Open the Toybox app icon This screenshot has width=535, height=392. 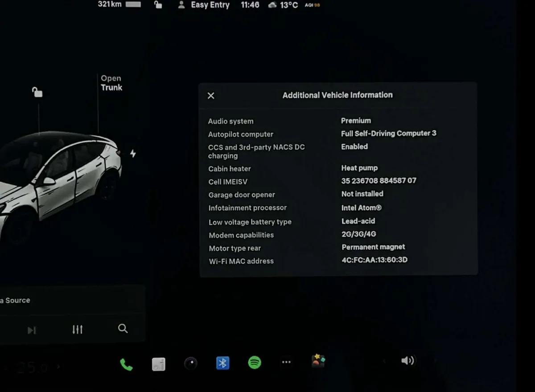pos(318,361)
